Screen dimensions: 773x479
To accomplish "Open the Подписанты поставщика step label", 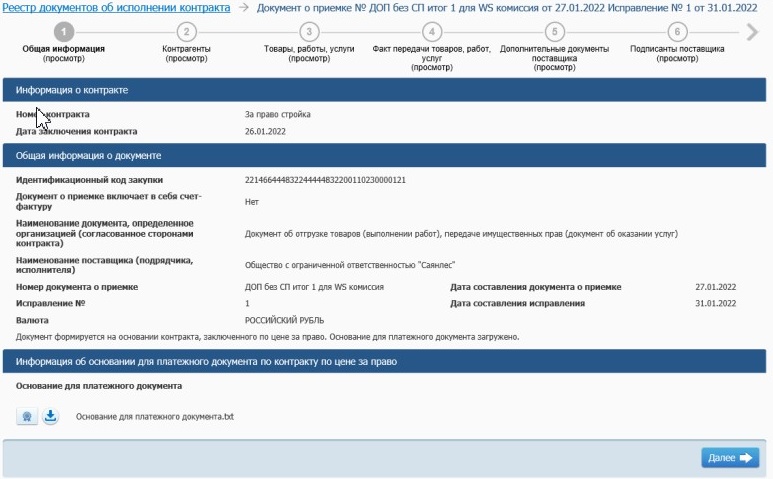I will point(677,54).
